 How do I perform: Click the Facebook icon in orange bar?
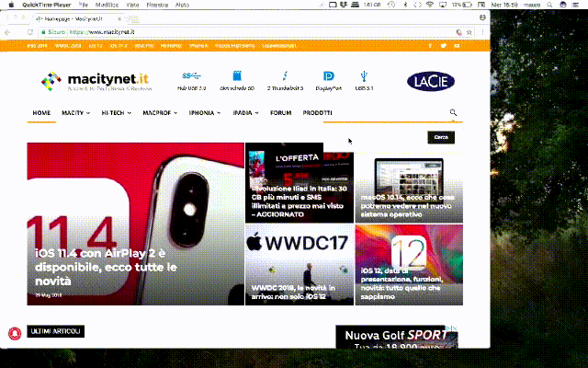430,46
